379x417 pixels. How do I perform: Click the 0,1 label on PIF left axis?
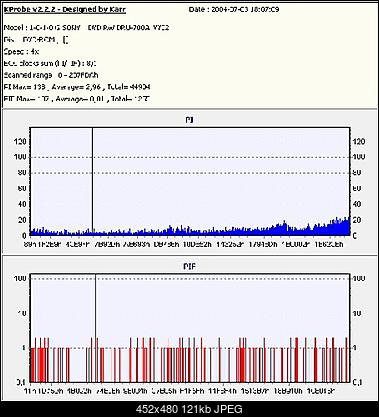[22, 382]
